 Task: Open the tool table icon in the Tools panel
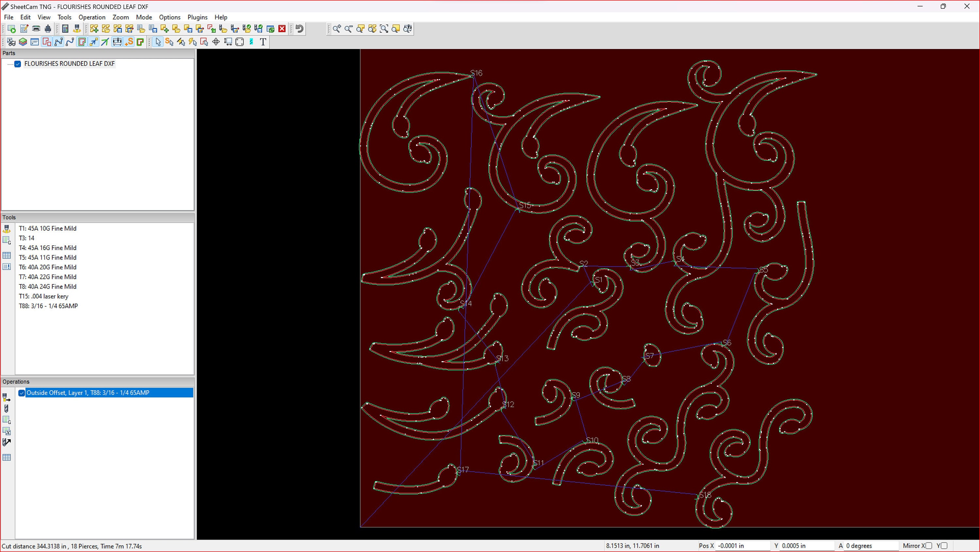pos(7,255)
